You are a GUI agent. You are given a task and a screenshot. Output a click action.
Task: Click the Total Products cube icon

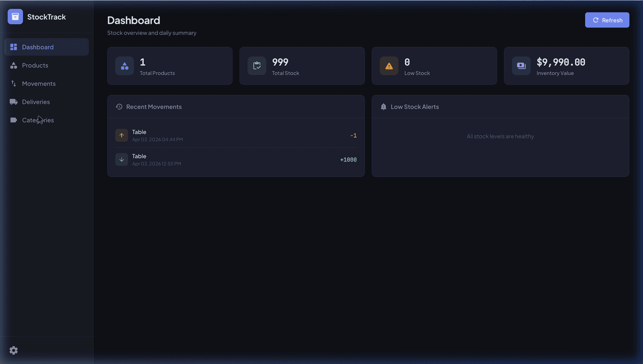click(x=124, y=66)
